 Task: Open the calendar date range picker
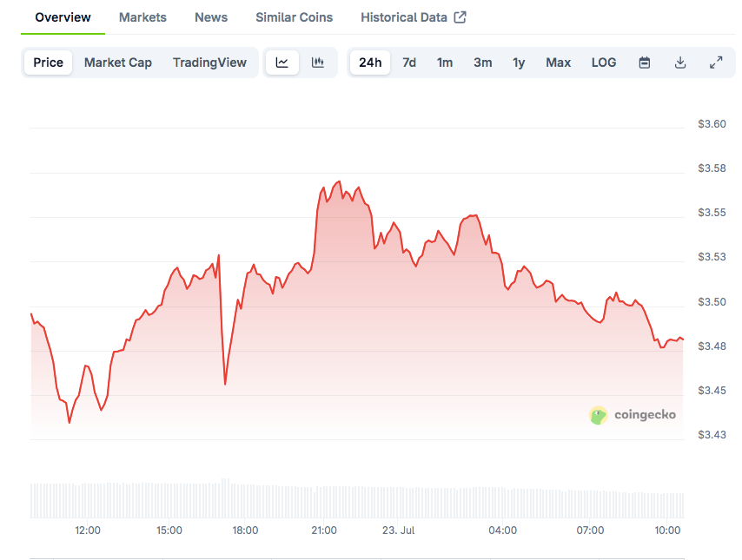[644, 63]
